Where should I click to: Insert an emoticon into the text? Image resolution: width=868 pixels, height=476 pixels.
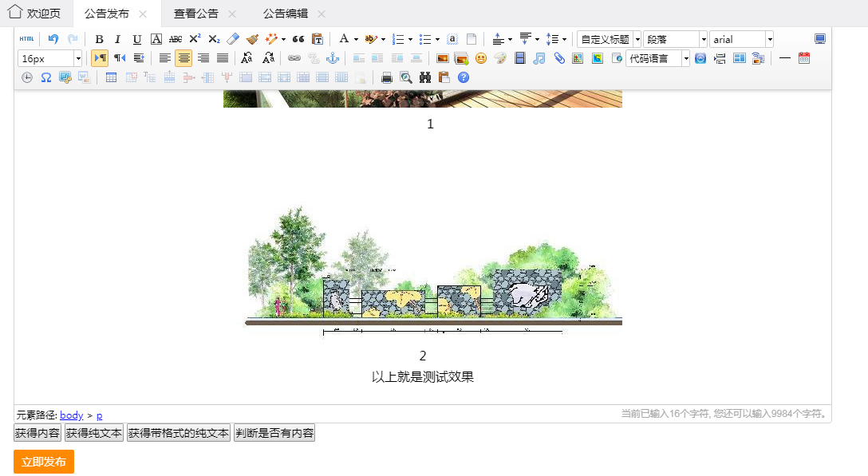coord(479,58)
